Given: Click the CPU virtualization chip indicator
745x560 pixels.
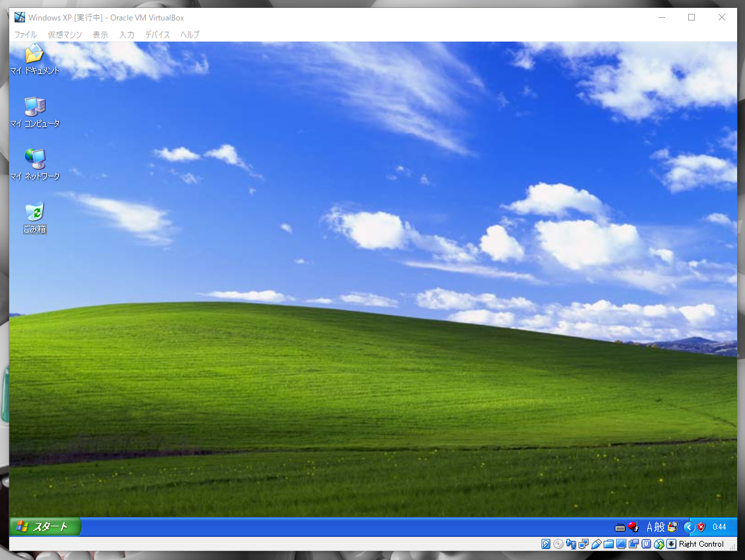Looking at the screenshot, I should [646, 544].
